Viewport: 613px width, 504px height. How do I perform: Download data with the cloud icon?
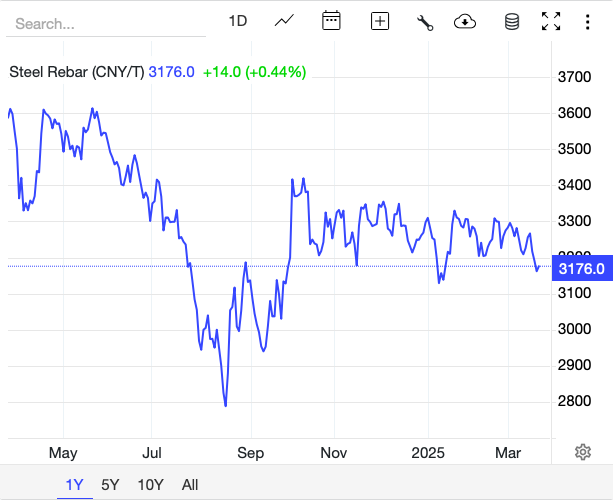pyautogui.click(x=465, y=21)
